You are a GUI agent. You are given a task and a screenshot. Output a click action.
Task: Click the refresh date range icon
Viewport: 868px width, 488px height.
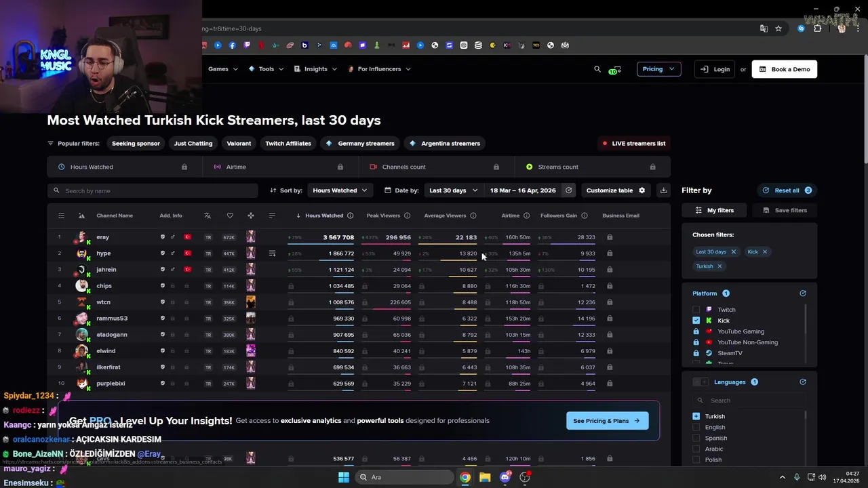[x=569, y=190]
